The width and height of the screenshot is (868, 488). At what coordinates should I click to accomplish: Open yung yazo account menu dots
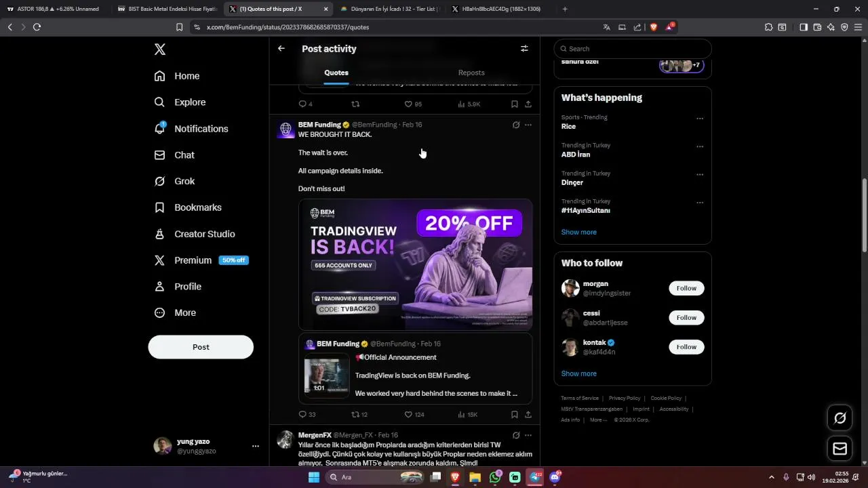click(x=256, y=446)
